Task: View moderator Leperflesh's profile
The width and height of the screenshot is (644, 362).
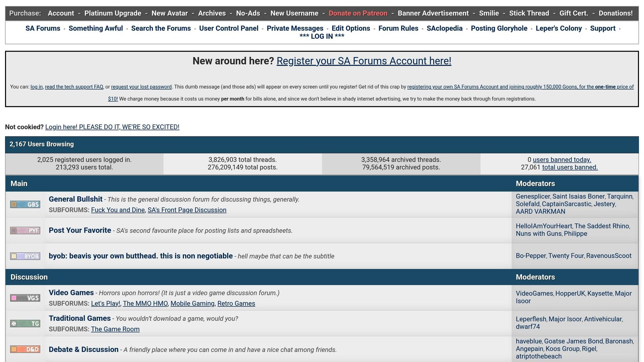Action: point(531,319)
